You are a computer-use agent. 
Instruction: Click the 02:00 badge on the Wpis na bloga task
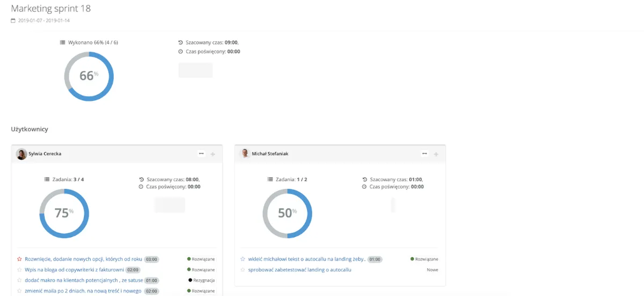tap(133, 270)
